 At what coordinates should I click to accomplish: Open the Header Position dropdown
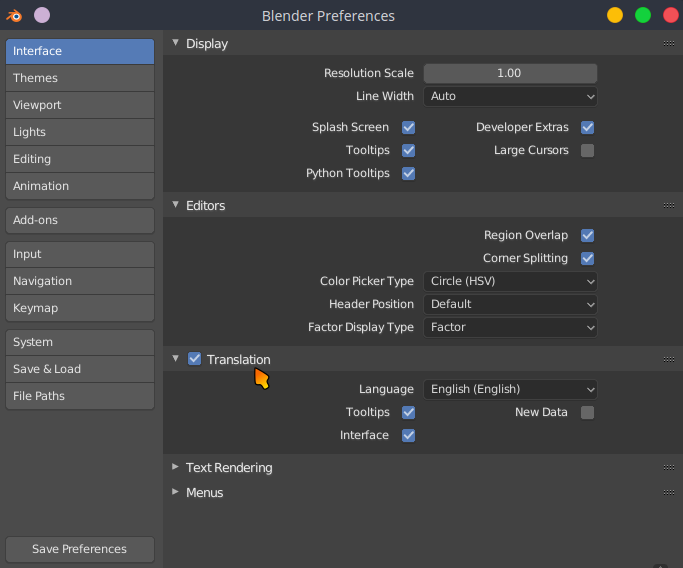pos(510,304)
